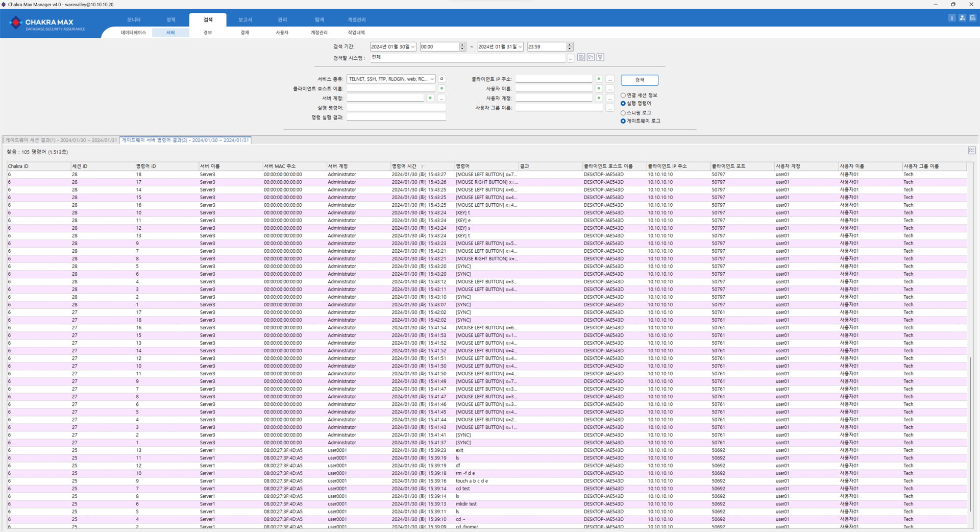Sort by 서버 이름 column header
Screen dimensions: 980x532
[231, 166]
